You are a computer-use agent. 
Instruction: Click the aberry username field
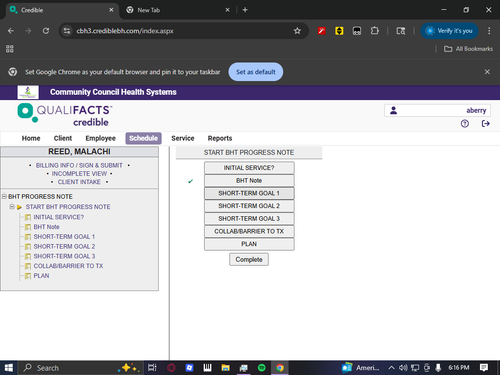(x=437, y=110)
